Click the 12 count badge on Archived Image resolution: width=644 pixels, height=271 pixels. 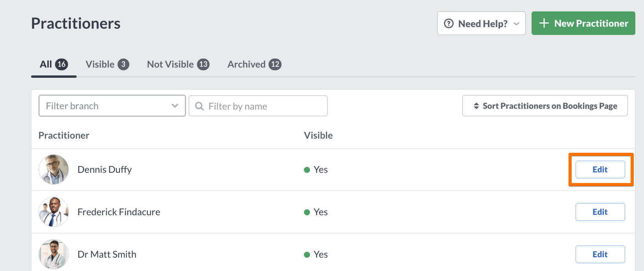tap(275, 64)
